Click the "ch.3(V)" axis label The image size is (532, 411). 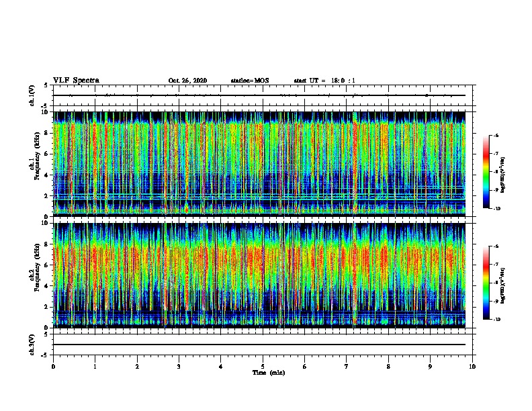click(x=32, y=345)
